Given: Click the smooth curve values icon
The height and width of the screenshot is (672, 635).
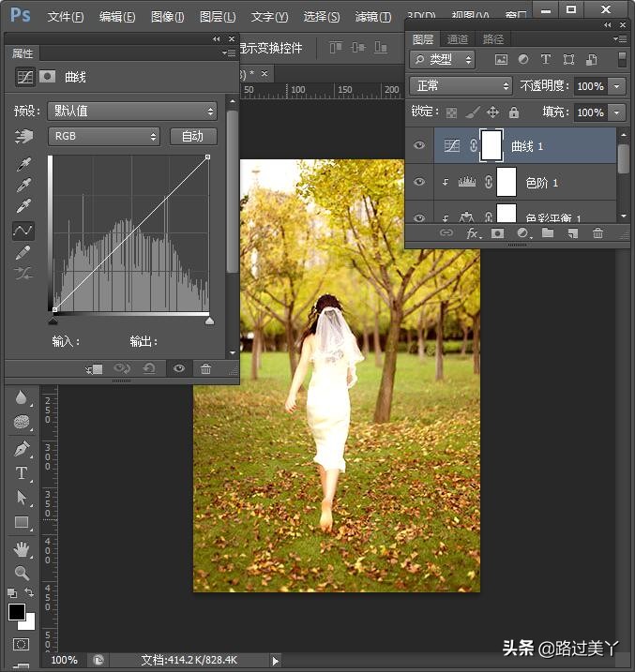Looking at the screenshot, I should coord(23,273).
